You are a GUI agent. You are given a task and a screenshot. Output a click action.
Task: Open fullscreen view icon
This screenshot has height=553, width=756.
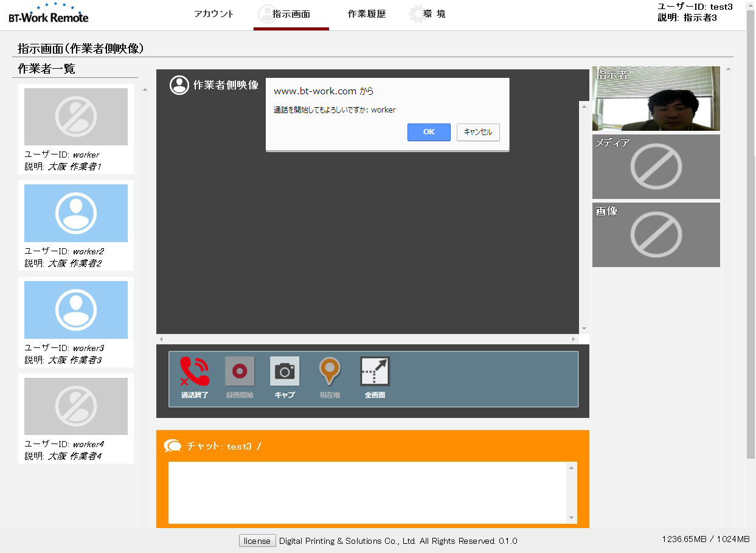click(375, 372)
